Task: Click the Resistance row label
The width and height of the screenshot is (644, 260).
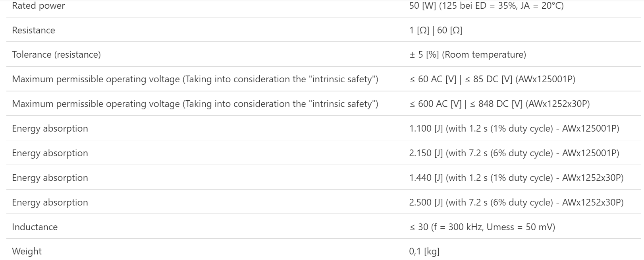Action: click(33, 30)
